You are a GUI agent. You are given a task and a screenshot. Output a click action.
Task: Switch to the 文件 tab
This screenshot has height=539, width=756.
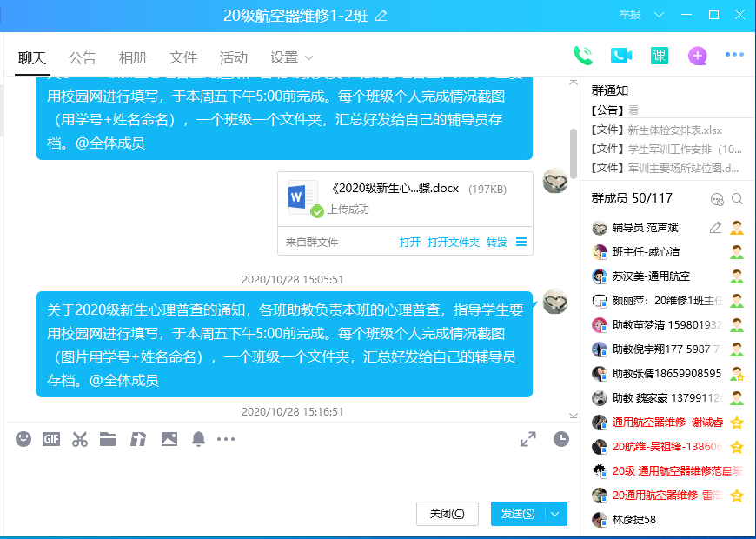[183, 58]
